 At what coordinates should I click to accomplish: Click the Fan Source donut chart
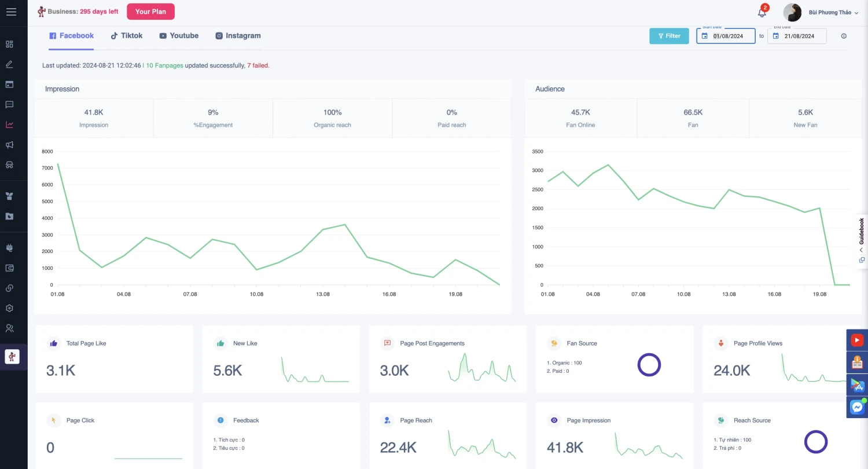649,365
